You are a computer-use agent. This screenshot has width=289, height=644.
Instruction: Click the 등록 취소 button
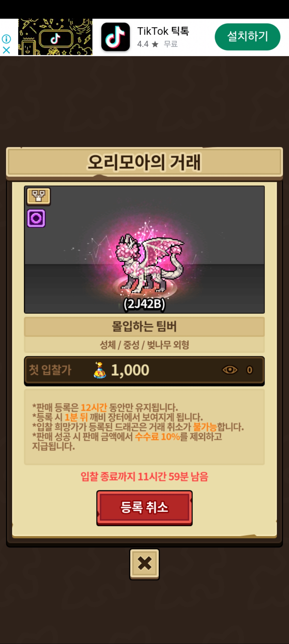pyautogui.click(x=144, y=508)
